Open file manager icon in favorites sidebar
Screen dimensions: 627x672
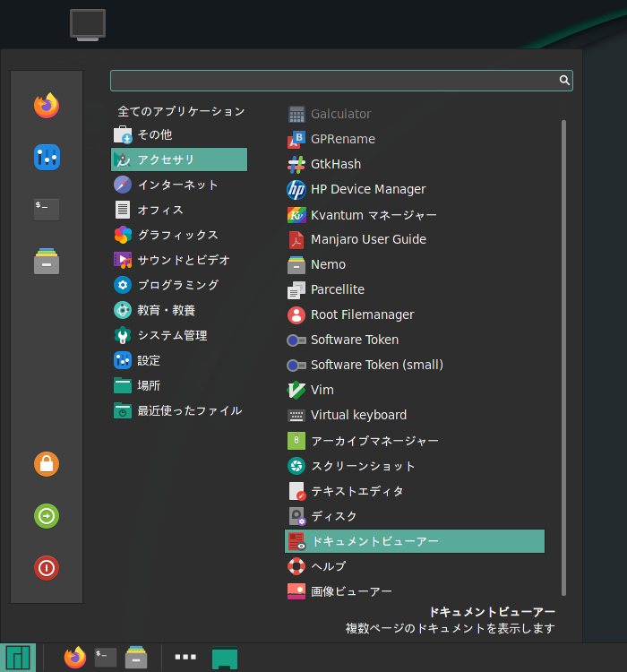pos(47,261)
